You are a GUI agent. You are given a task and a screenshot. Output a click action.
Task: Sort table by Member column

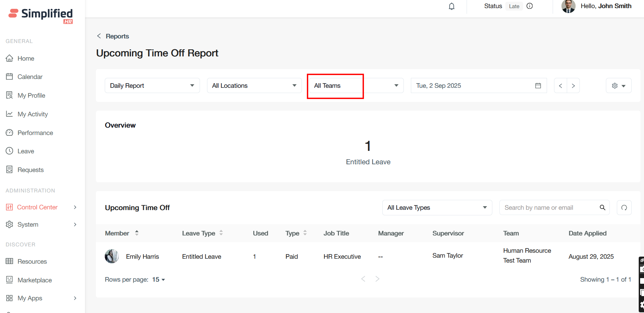pos(136,233)
